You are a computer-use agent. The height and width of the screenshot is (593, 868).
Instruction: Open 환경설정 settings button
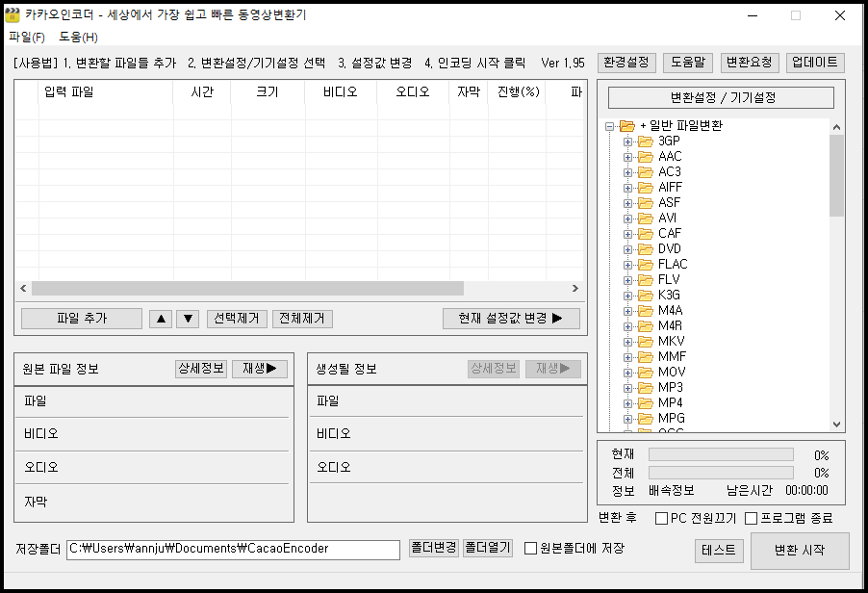[626, 63]
